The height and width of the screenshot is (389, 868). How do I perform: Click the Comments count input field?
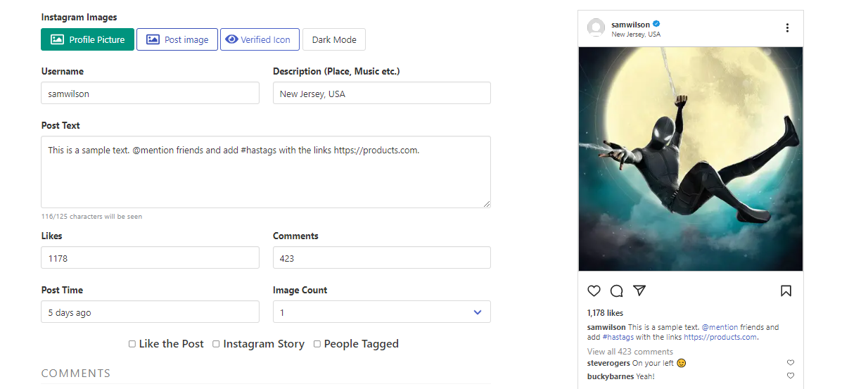[382, 257]
